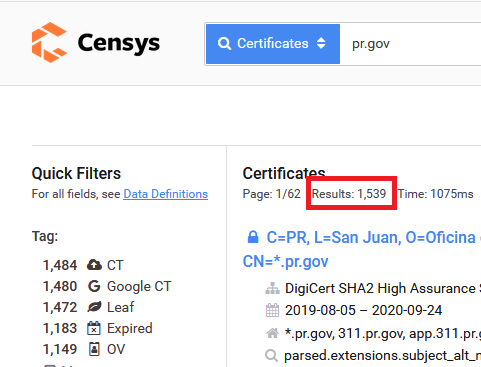This screenshot has width=481, height=367.
Task: Focus the search field containing pr.gov
Action: [x=410, y=44]
